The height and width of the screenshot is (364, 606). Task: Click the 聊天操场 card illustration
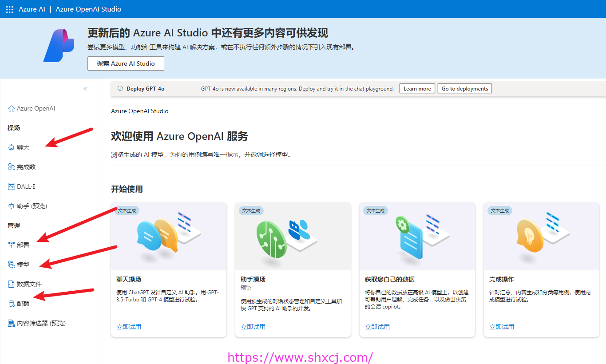click(169, 237)
